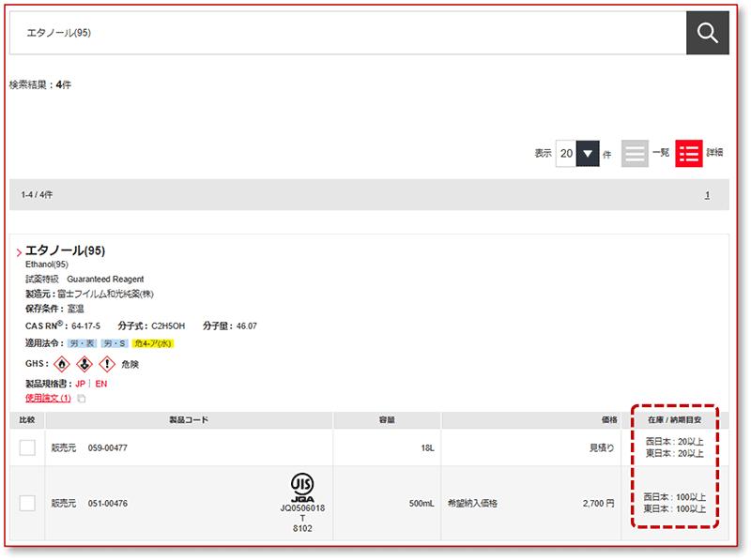Click the search field containing エタノール(95)
Image resolution: width=751 pixels, height=560 pixels.
pyautogui.click(x=347, y=33)
